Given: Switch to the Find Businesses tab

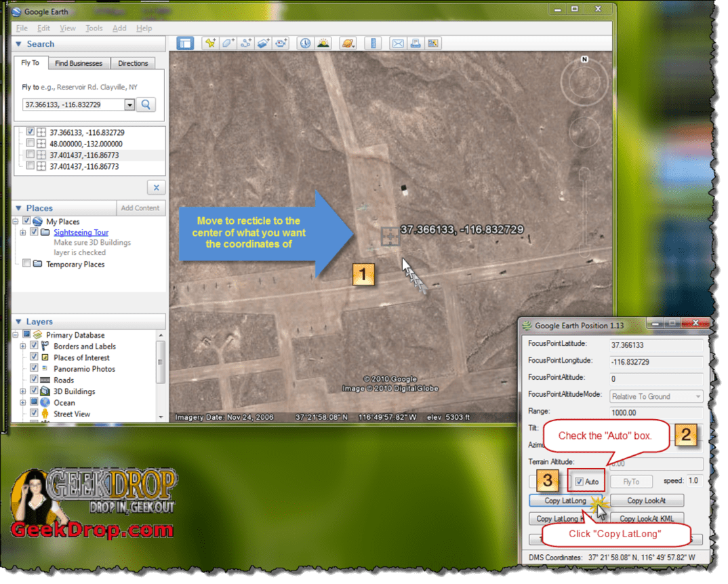Looking at the screenshot, I should point(79,63).
